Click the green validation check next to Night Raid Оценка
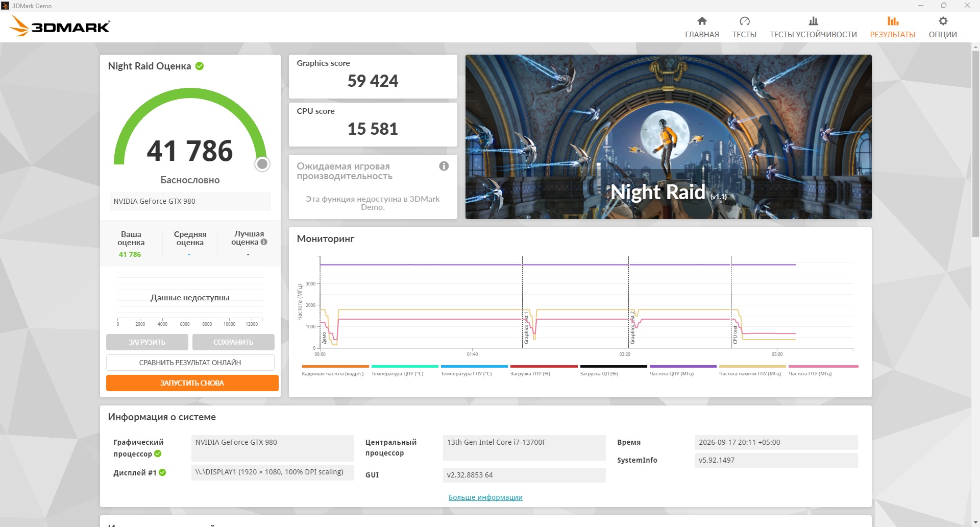The height and width of the screenshot is (527, 980). point(200,66)
